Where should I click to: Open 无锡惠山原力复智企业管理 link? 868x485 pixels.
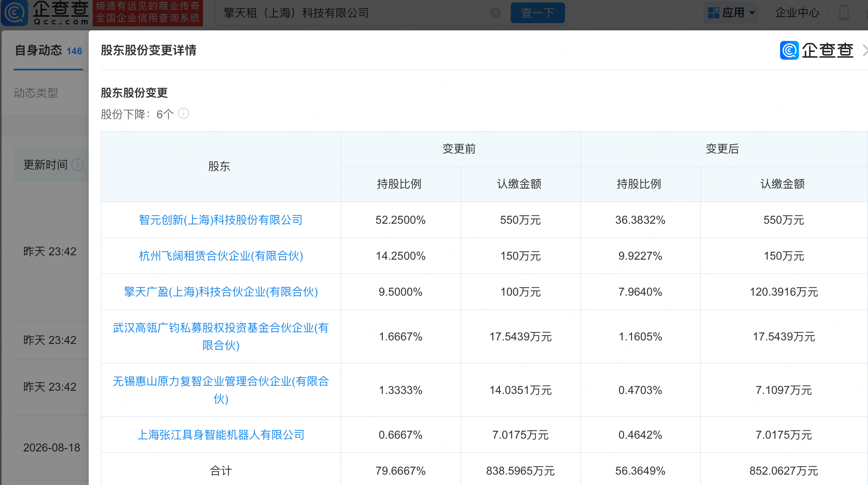(x=221, y=390)
